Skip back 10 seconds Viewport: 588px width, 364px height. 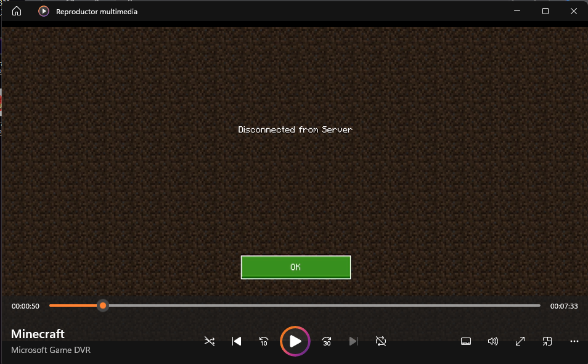click(264, 341)
